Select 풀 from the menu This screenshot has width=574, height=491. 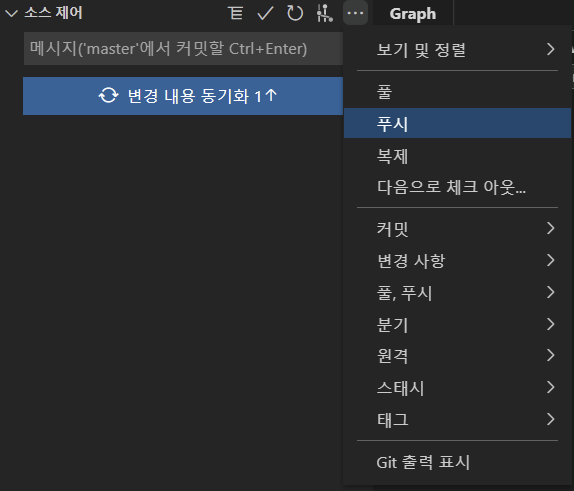457,92
